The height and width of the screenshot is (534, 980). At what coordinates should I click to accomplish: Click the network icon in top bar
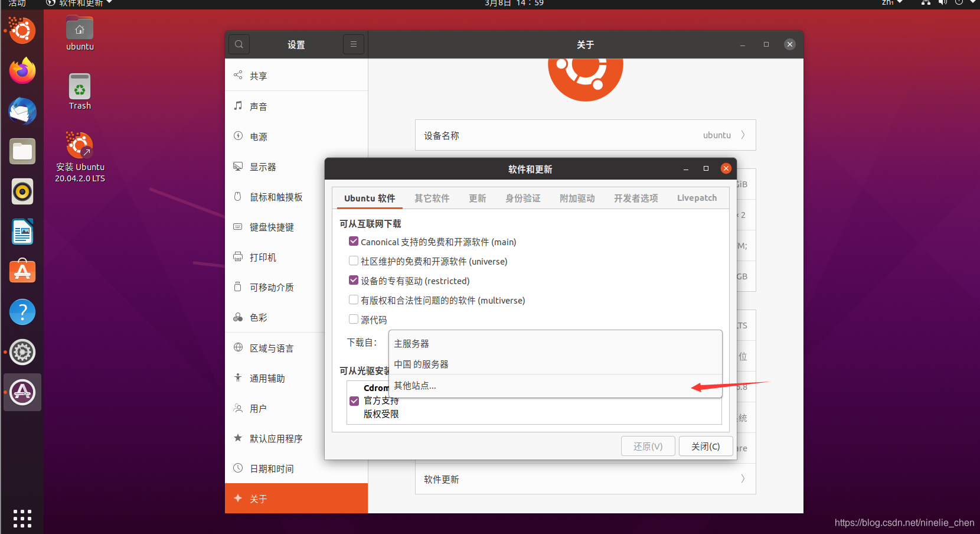pos(926,3)
